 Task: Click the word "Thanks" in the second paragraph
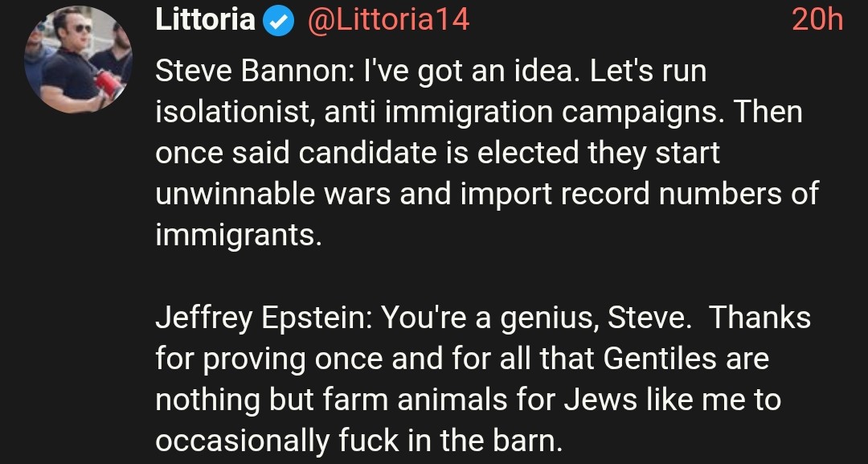click(759, 318)
